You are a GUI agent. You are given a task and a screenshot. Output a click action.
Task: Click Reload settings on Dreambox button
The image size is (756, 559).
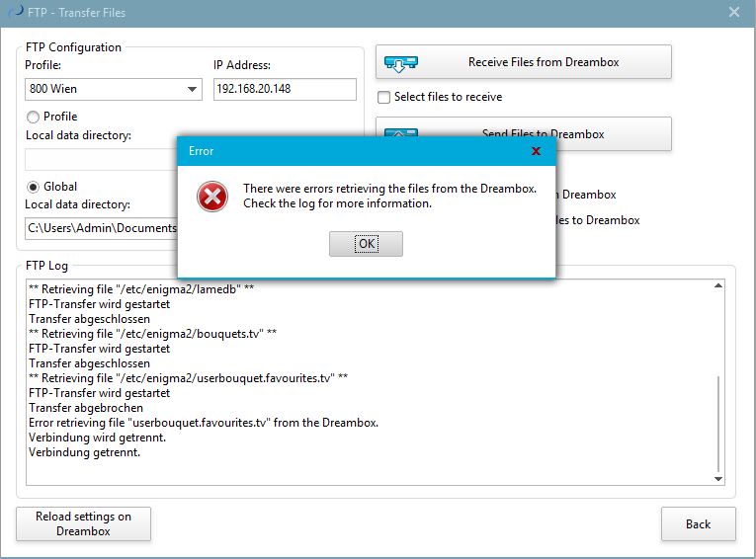[x=83, y=523]
